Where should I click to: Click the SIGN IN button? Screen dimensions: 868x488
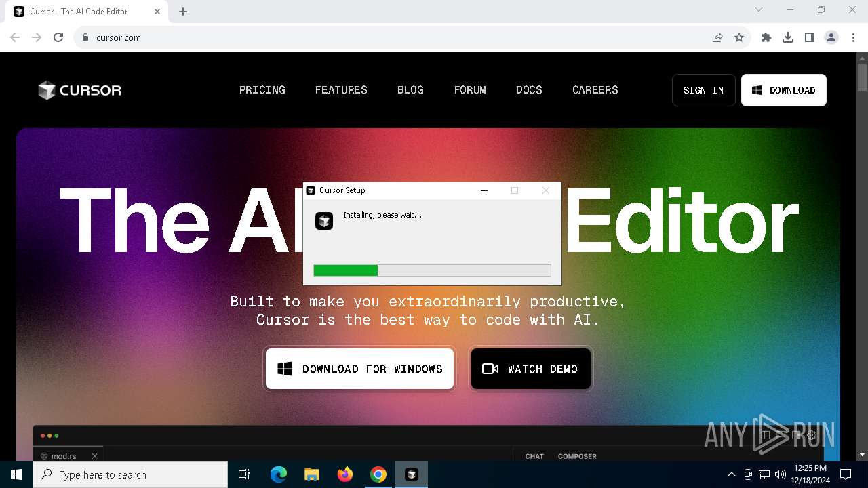[704, 90]
